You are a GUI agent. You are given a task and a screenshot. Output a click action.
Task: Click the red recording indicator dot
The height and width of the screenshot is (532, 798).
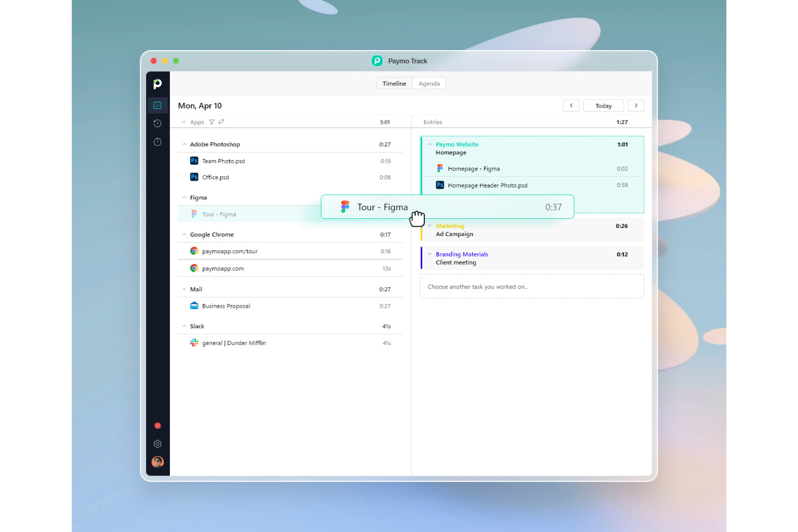pos(157,425)
